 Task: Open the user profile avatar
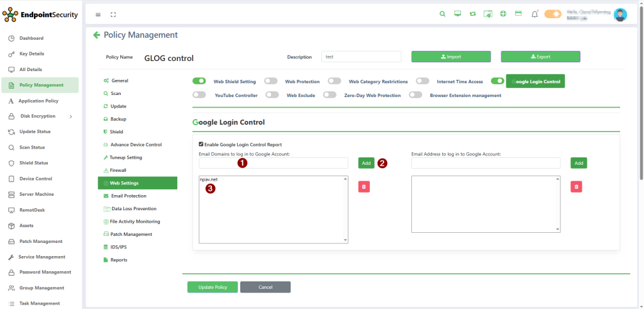620,14
